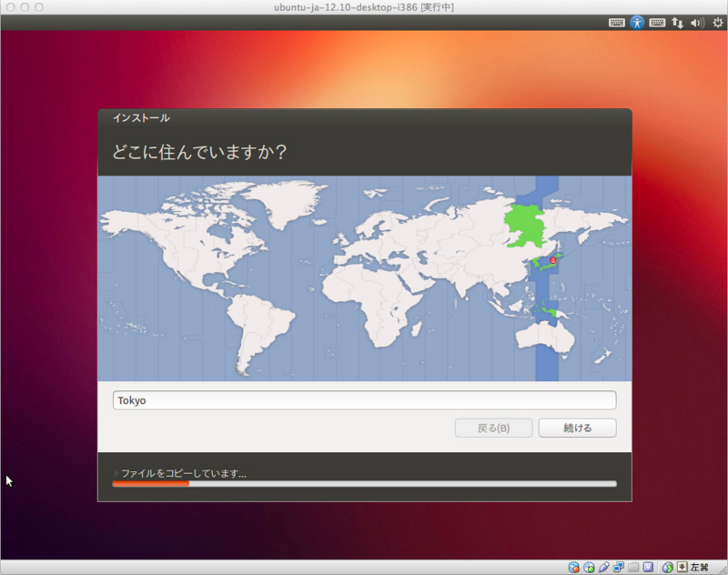The image size is (728, 575).
Task: Expand the ファイルをコピーしています details triangle
Action: (116, 473)
